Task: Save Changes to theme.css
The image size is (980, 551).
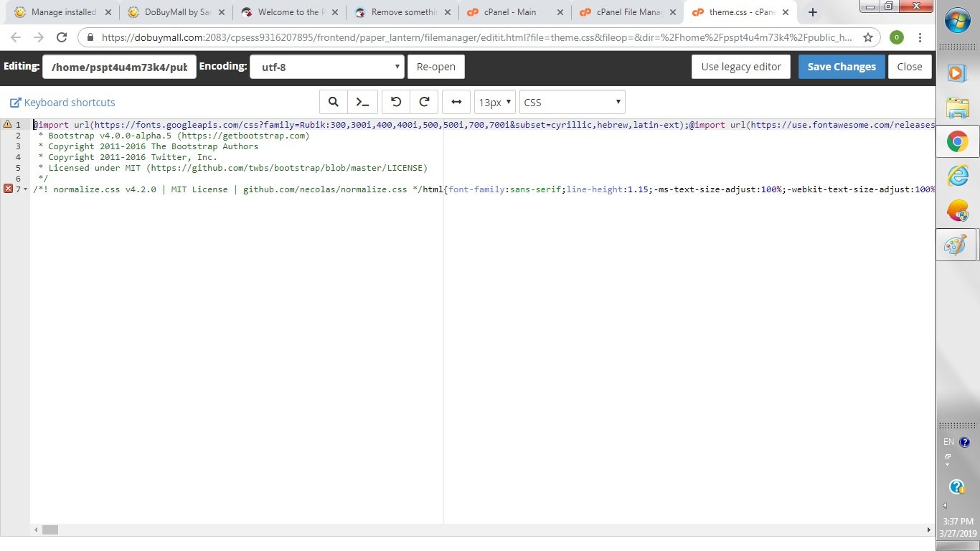Action: [x=842, y=67]
